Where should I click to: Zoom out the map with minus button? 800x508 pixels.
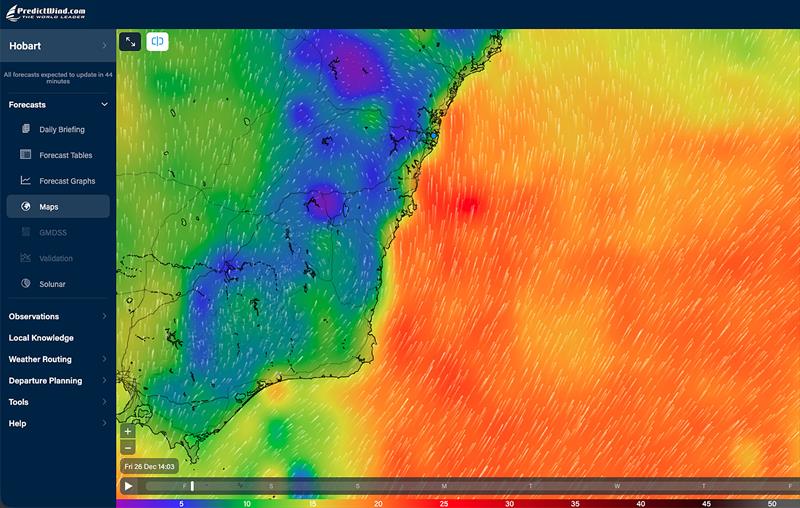pos(128,448)
